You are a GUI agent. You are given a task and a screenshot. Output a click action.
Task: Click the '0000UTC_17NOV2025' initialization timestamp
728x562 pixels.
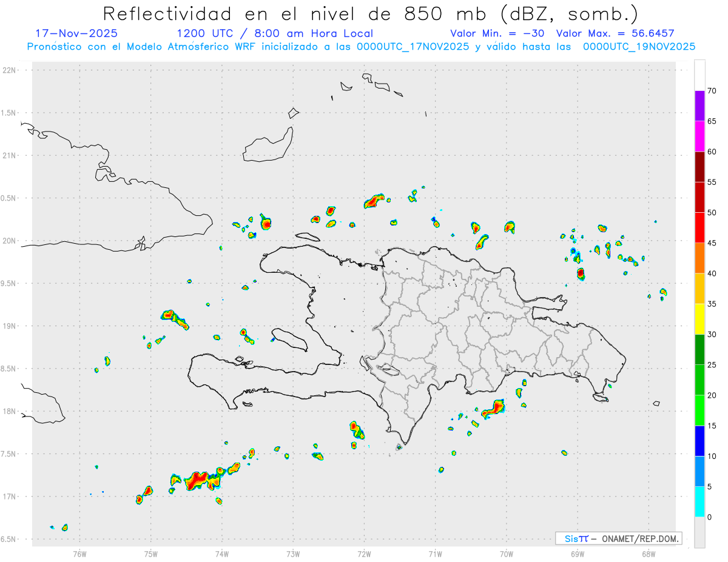(x=413, y=46)
